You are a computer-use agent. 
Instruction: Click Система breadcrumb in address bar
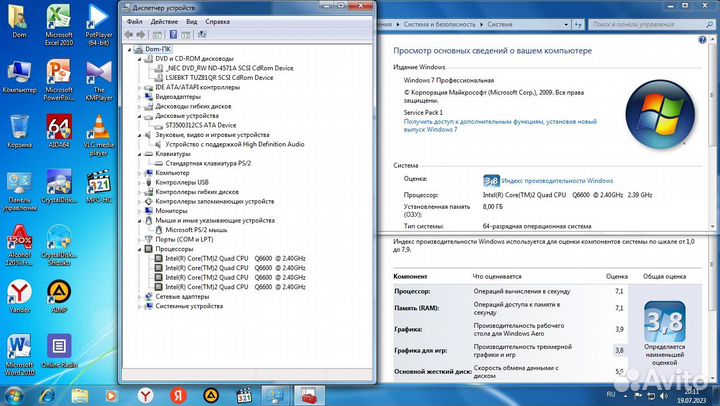pyautogui.click(x=500, y=24)
